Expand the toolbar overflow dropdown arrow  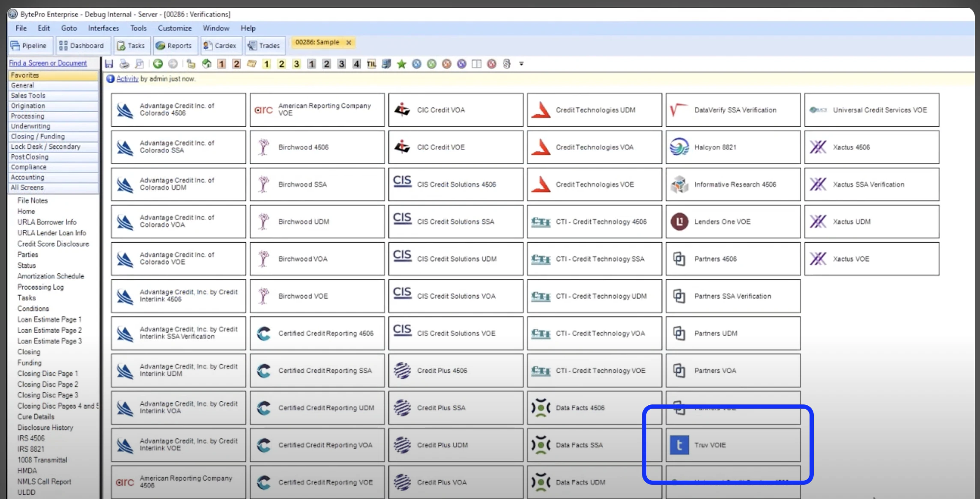[x=521, y=64]
